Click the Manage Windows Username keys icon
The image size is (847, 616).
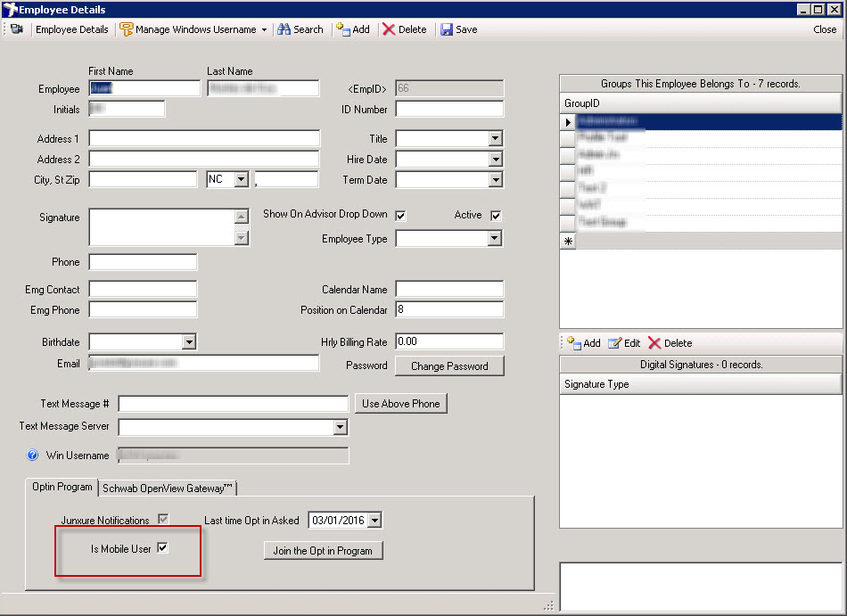[126, 29]
